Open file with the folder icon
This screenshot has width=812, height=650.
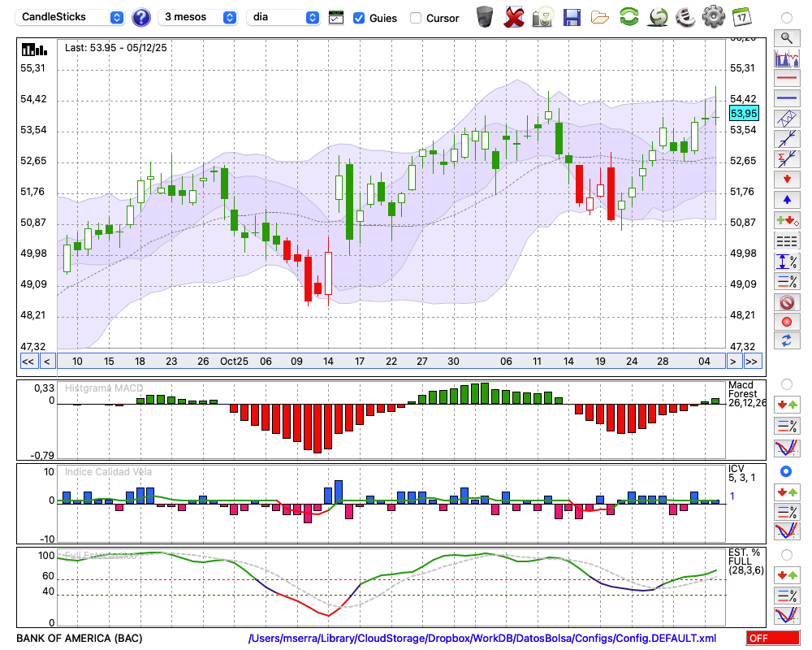pos(600,18)
